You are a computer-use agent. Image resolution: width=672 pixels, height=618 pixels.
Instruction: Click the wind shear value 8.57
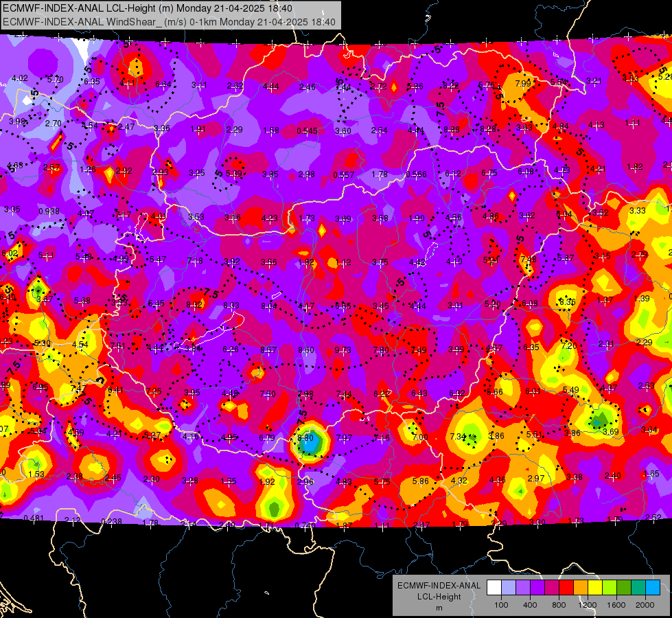(x=268, y=350)
